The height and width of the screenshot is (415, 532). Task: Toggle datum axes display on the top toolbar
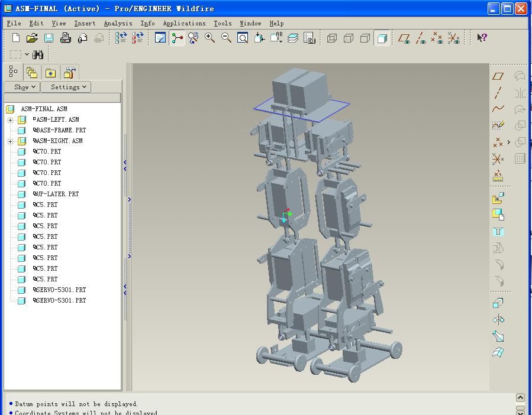[421, 38]
